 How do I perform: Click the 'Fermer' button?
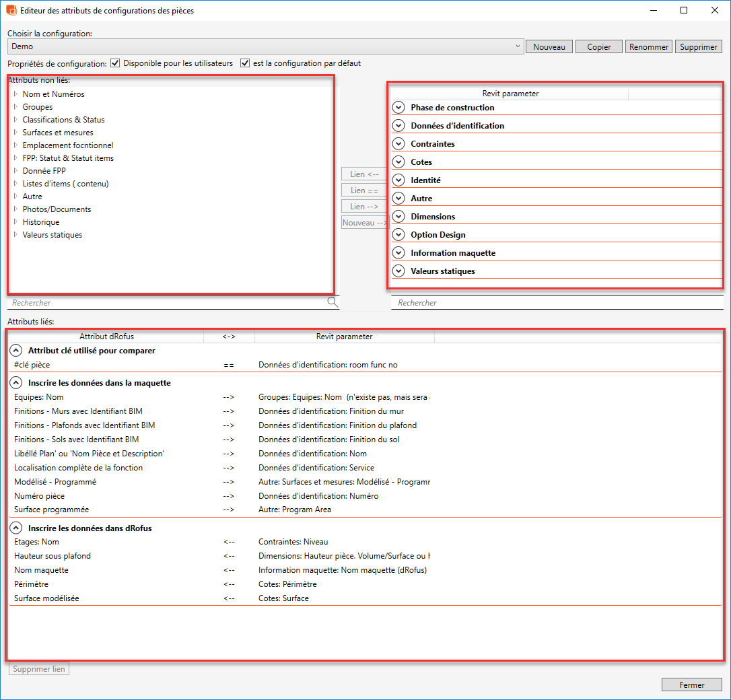(x=691, y=685)
